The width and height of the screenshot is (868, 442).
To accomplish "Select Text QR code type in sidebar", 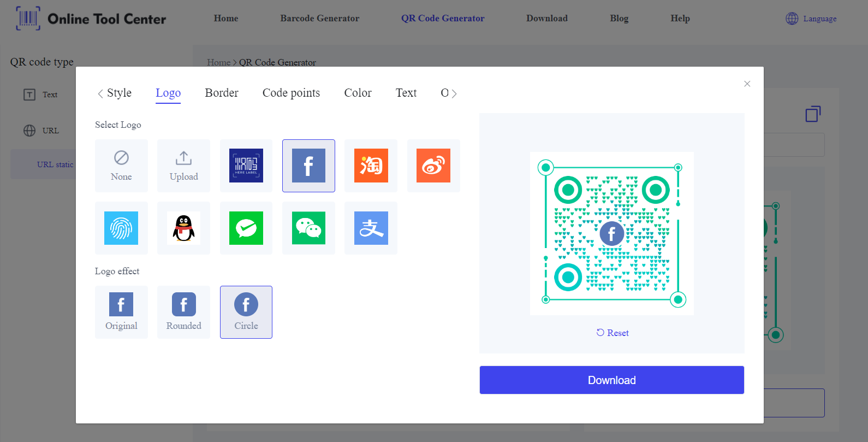I will [x=41, y=95].
